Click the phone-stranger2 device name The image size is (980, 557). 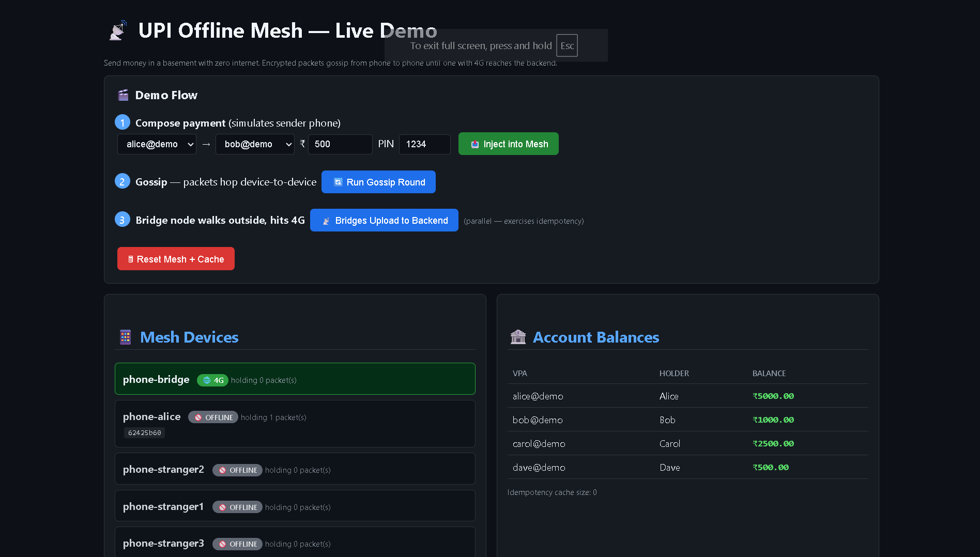(x=163, y=469)
